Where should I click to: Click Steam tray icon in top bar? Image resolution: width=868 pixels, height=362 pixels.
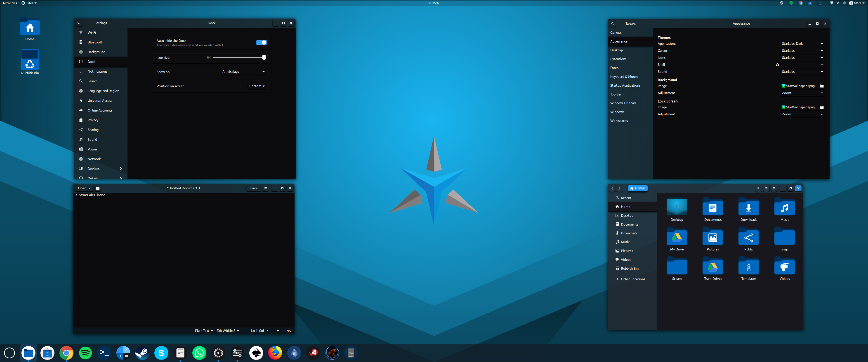pyautogui.click(x=781, y=3)
